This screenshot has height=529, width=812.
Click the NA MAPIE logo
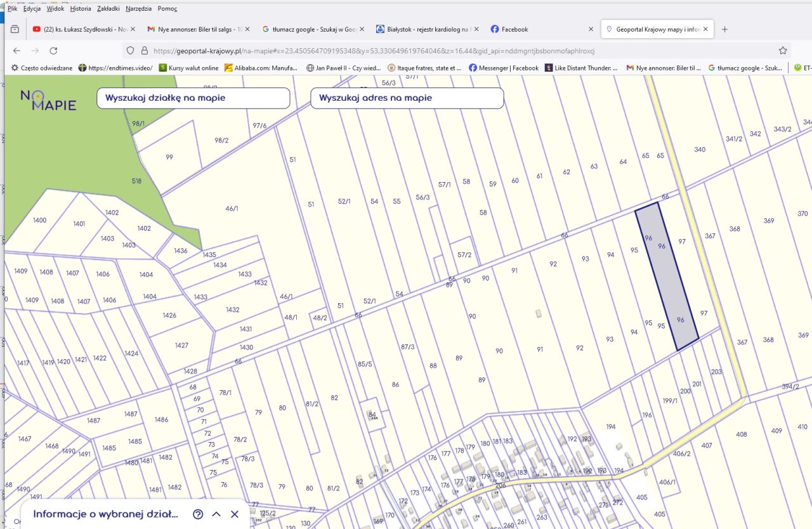pyautogui.click(x=48, y=100)
